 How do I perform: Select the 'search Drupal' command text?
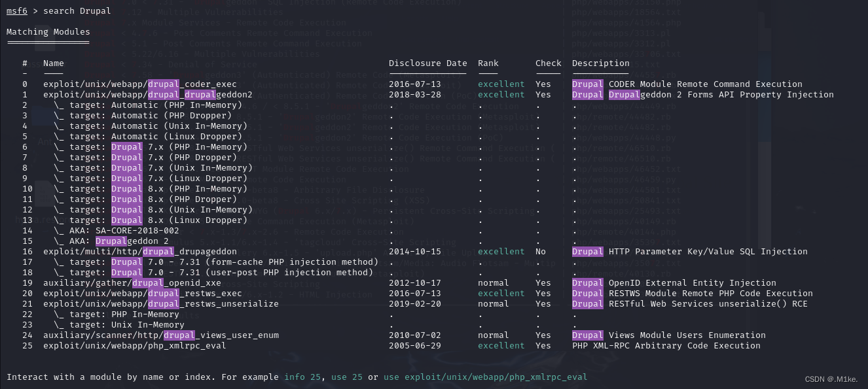(77, 11)
